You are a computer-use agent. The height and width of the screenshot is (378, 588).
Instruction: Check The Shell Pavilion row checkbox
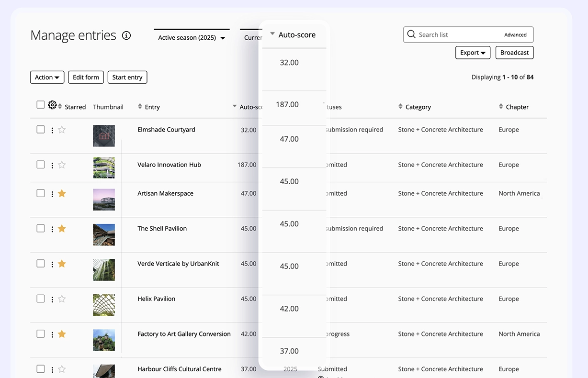click(x=41, y=228)
